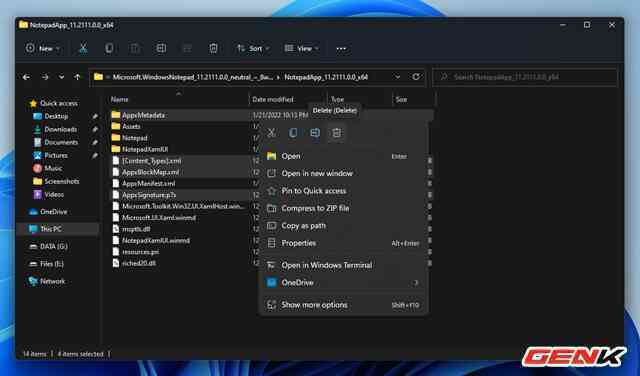Open the See more ellipsis menu
640x376 pixels.
(341, 49)
